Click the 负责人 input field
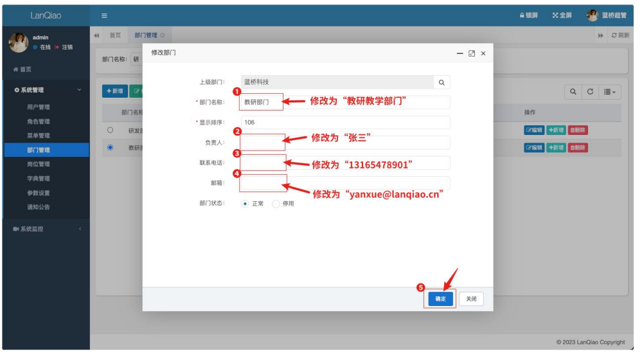644x358 pixels. (x=345, y=143)
